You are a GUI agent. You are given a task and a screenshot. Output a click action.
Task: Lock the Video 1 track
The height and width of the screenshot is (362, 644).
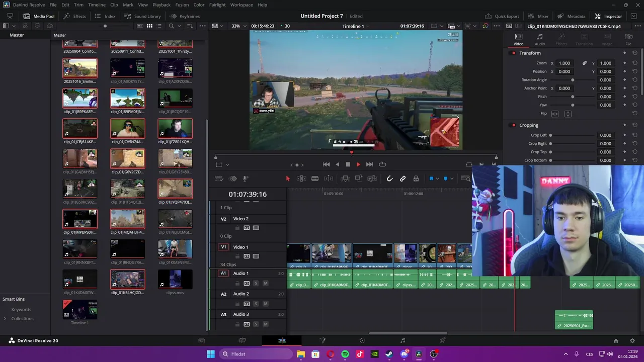coord(237,256)
